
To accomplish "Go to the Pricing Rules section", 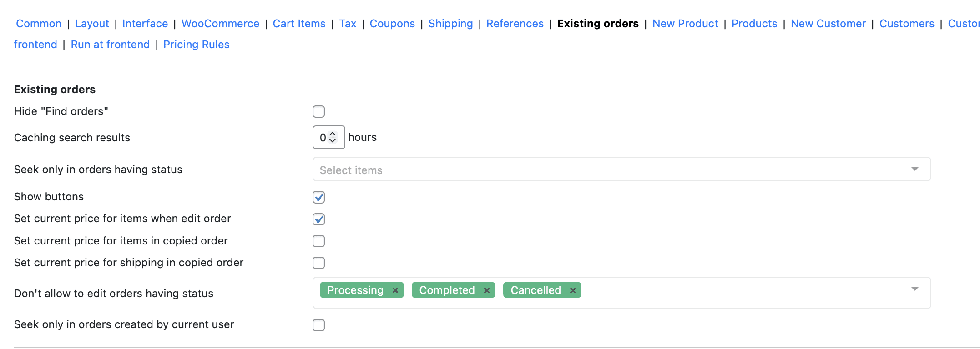I will click(196, 44).
